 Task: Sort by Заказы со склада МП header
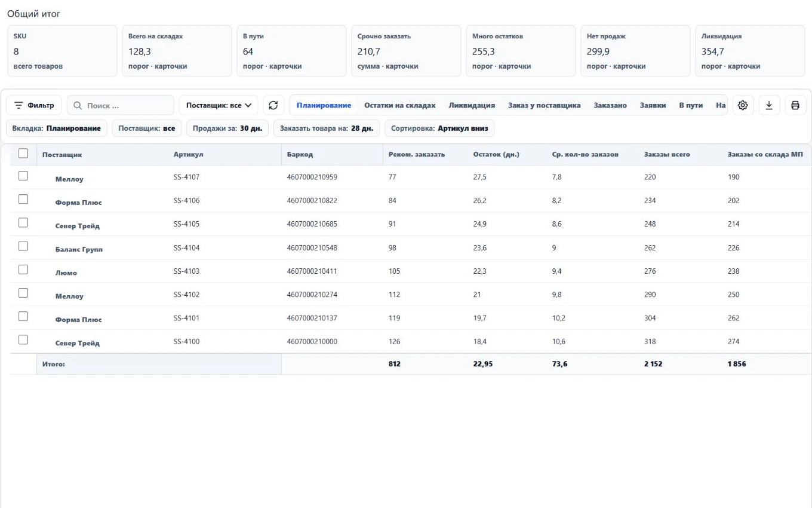pyautogui.click(x=765, y=154)
